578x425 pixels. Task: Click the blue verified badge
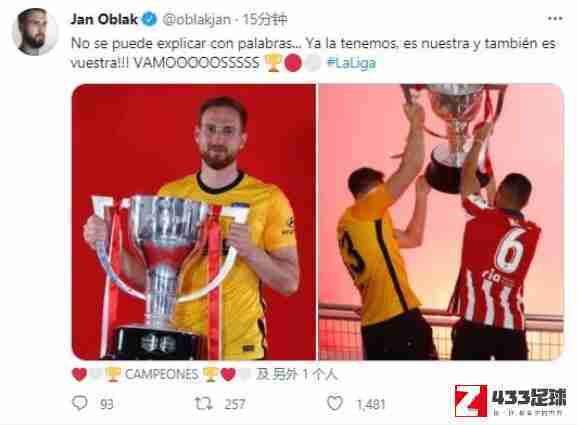coord(149,19)
